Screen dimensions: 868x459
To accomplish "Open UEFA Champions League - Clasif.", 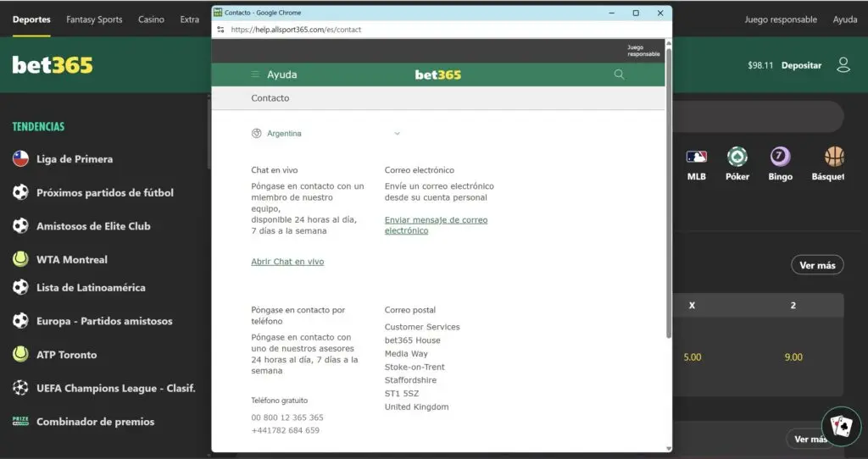I will point(116,388).
